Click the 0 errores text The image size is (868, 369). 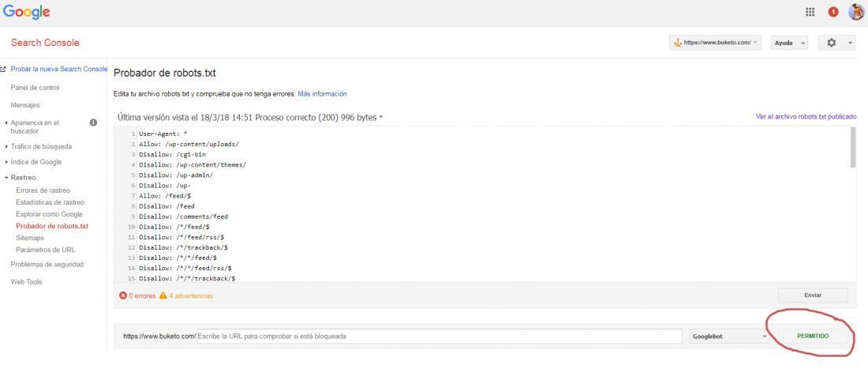pos(142,296)
